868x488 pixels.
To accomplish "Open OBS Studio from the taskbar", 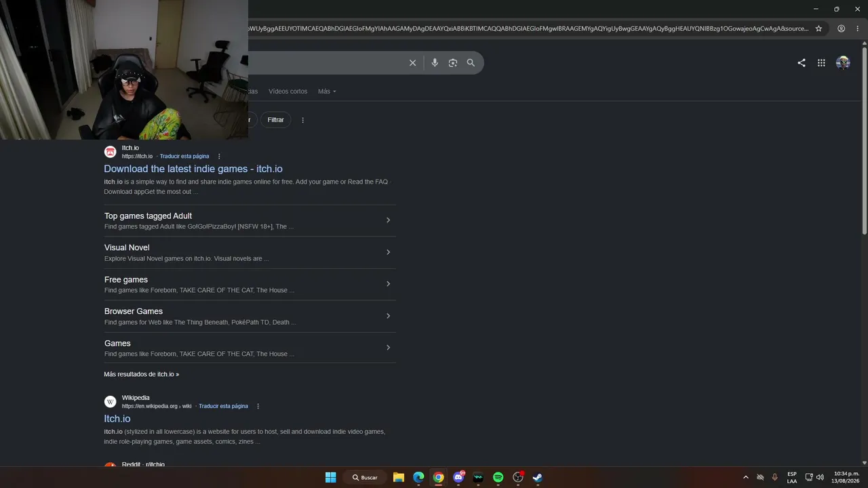I will click(518, 477).
